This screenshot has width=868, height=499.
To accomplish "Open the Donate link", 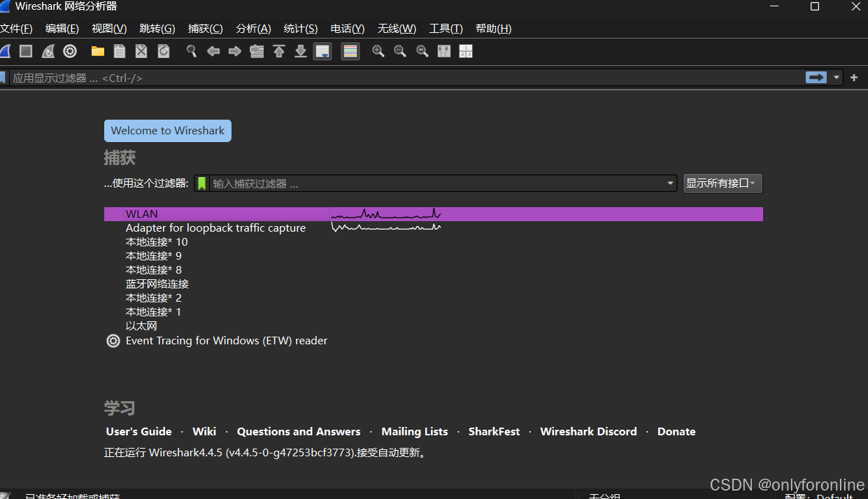I will click(x=676, y=432).
